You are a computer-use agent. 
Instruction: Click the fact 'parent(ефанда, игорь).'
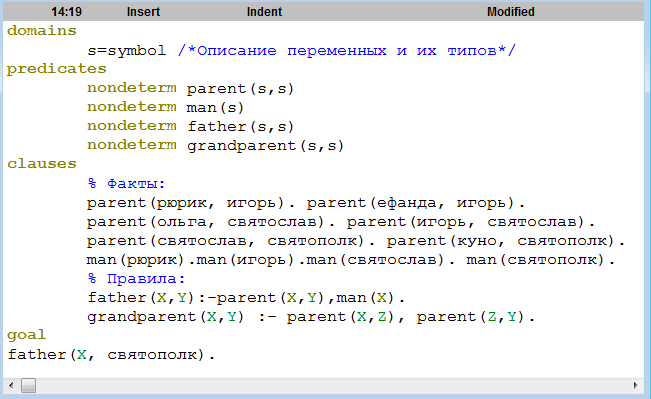tap(416, 203)
